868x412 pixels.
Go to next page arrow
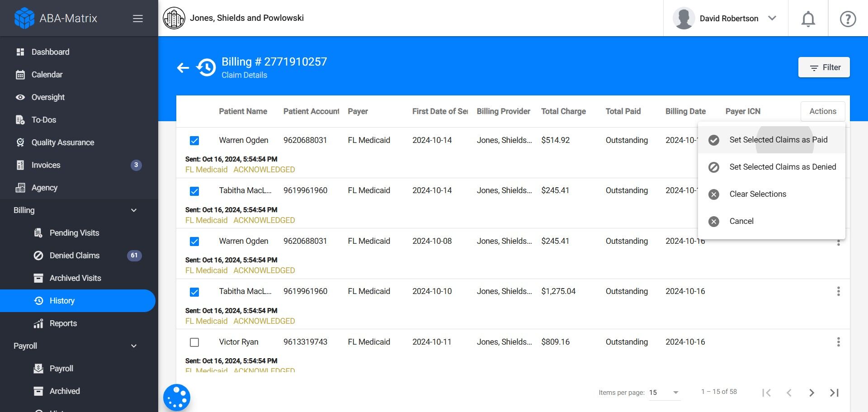coord(811,393)
